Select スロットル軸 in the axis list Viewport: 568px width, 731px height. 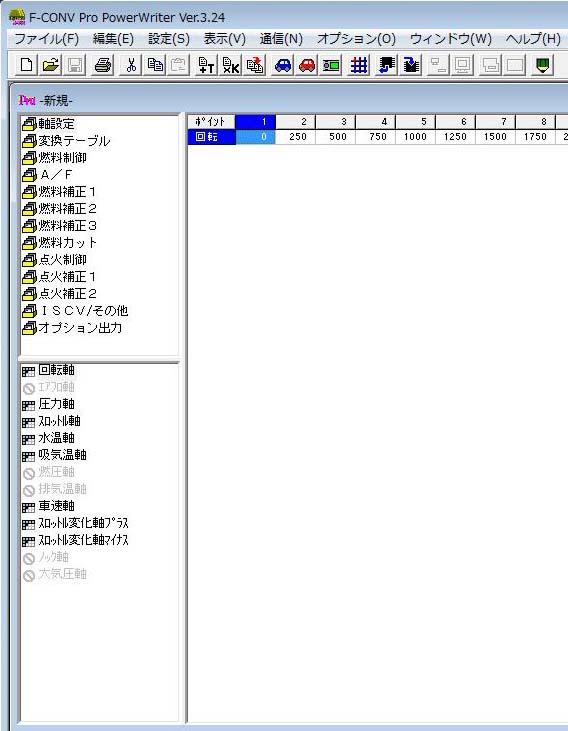pyautogui.click(x=51, y=421)
